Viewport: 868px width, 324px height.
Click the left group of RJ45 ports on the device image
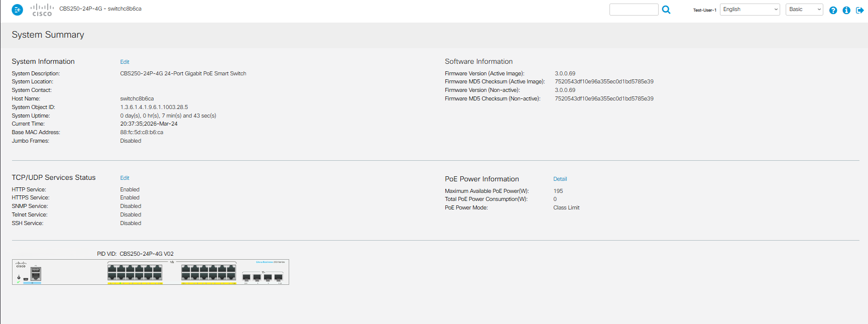click(135, 272)
